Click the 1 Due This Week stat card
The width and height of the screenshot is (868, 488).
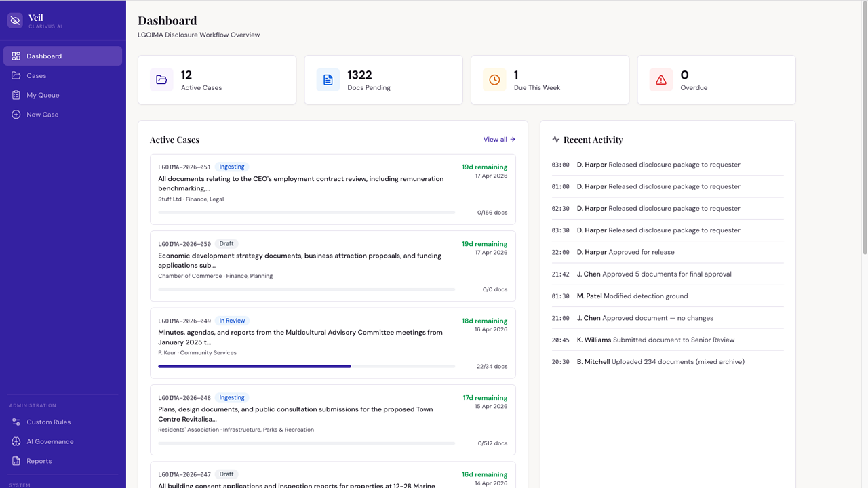(x=550, y=80)
